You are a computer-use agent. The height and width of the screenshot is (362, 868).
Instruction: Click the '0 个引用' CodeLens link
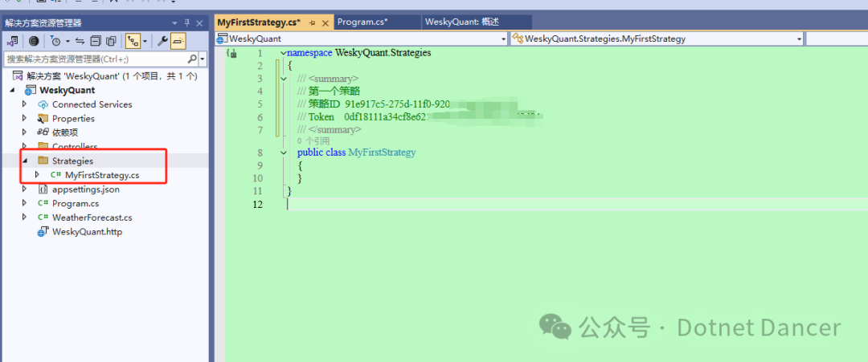click(313, 141)
